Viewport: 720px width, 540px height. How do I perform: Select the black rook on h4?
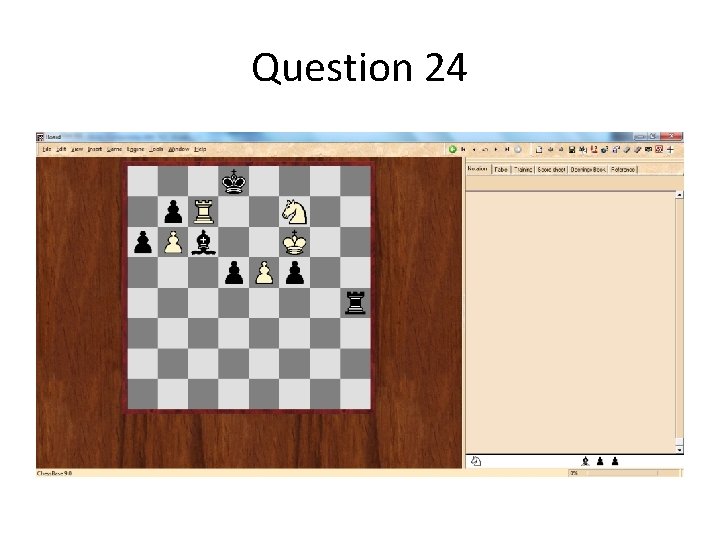[355, 303]
